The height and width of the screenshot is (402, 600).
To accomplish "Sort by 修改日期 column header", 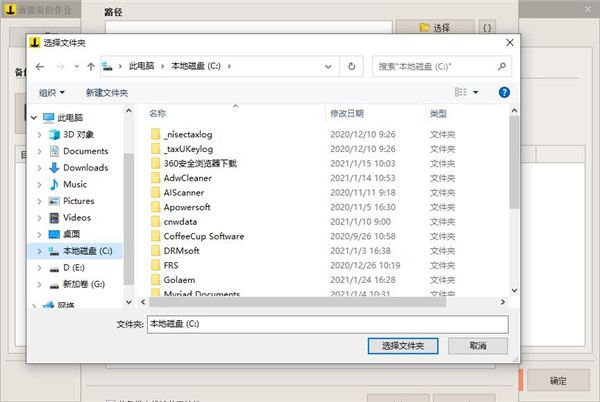I will [347, 113].
